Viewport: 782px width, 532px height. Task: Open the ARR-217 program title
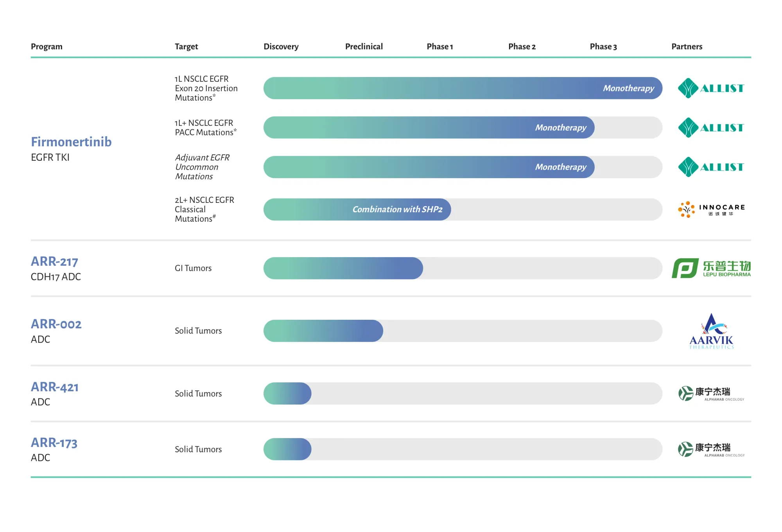tap(54, 261)
